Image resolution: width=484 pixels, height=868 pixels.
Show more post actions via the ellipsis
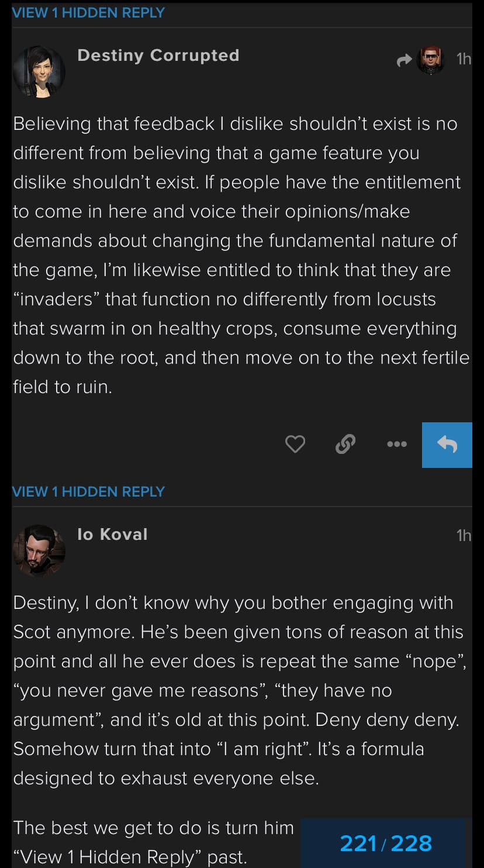click(397, 445)
